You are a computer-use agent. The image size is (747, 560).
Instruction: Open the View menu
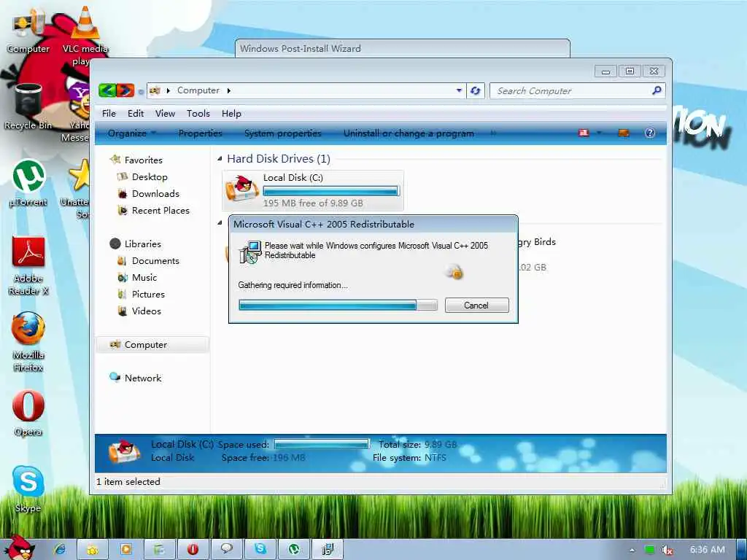click(x=165, y=113)
